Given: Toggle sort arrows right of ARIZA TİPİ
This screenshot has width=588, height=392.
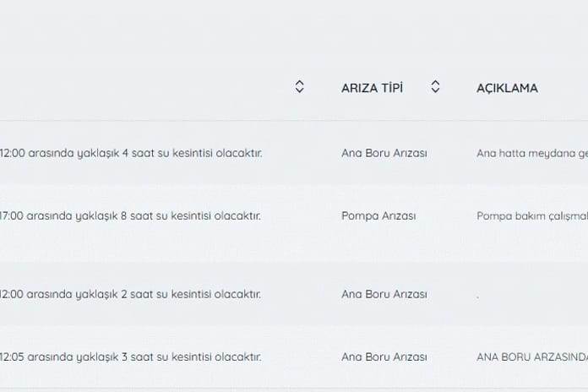Looking at the screenshot, I should (x=435, y=87).
